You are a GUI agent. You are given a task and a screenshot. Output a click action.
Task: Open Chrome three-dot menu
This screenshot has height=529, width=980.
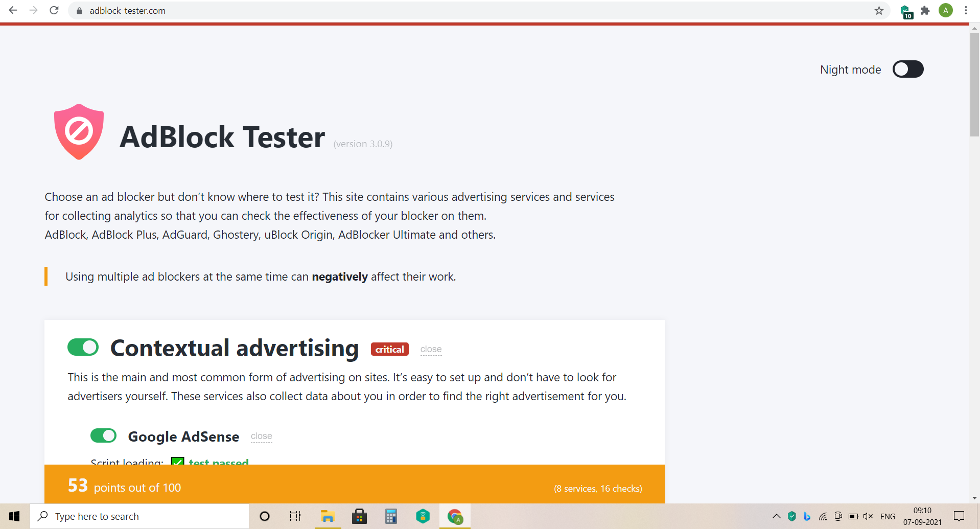tap(966, 10)
